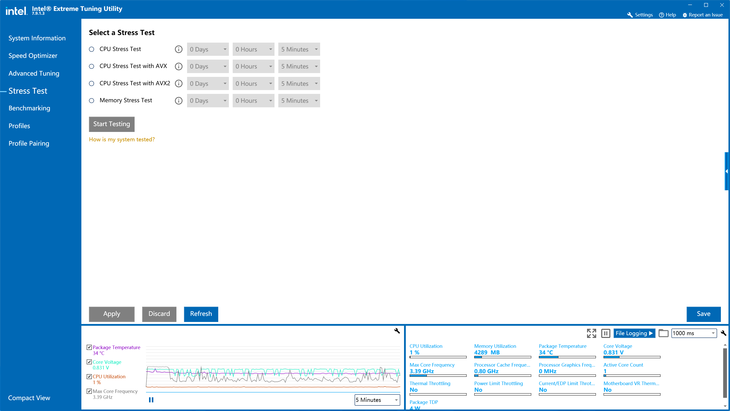The image size is (730, 411).
Task: Click the Refresh button
Action: 201,314
